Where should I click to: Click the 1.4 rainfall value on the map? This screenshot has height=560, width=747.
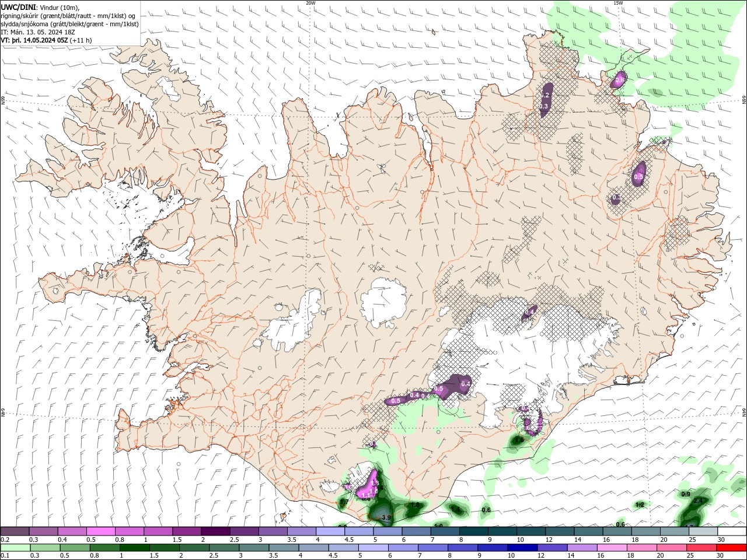pyautogui.click(x=456, y=510)
